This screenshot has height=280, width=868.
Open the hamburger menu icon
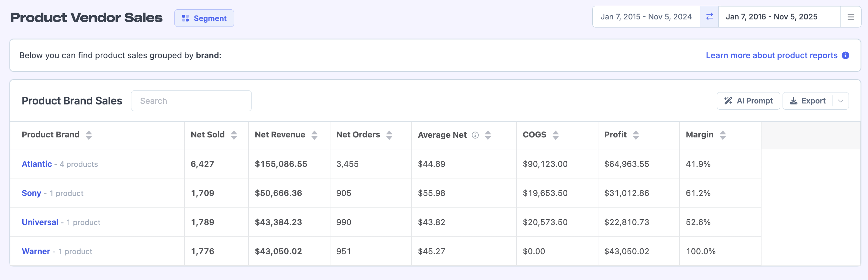851,17
